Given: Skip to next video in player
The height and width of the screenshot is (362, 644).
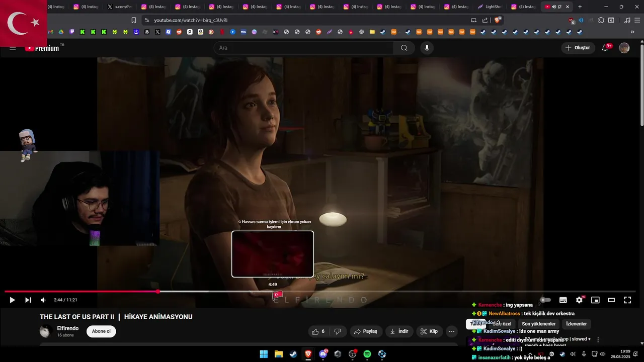Looking at the screenshot, I should [x=28, y=300].
